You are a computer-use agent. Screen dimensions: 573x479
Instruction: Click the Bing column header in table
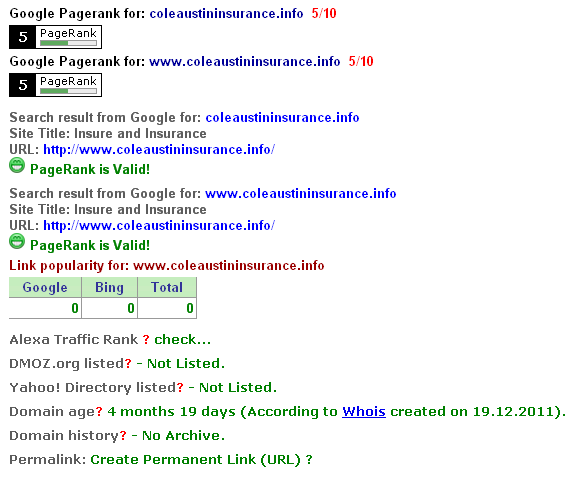[x=109, y=287]
